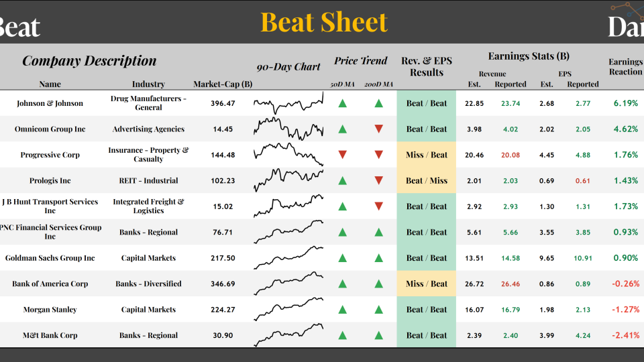The image size is (644, 362).
Task: Open Johnson & Johnson's 90-day sparkline chart
Action: pyautogui.click(x=288, y=103)
